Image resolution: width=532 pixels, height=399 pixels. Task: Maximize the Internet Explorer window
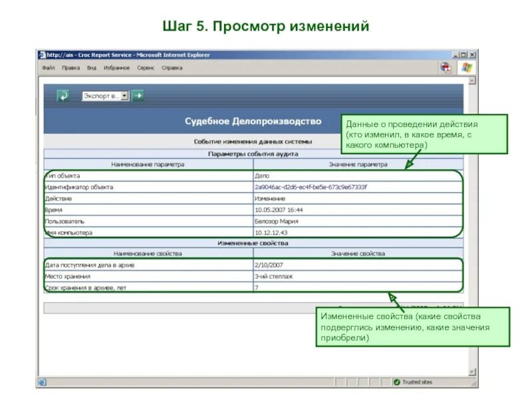coord(464,55)
